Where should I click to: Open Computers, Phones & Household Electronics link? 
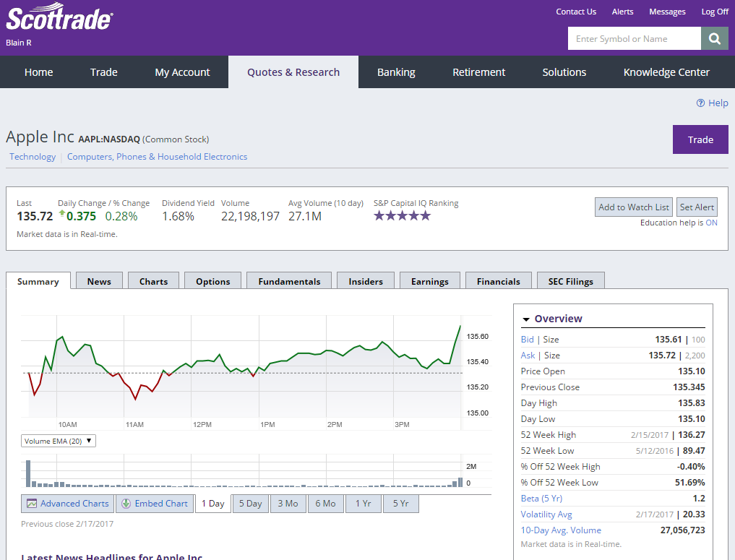click(157, 157)
